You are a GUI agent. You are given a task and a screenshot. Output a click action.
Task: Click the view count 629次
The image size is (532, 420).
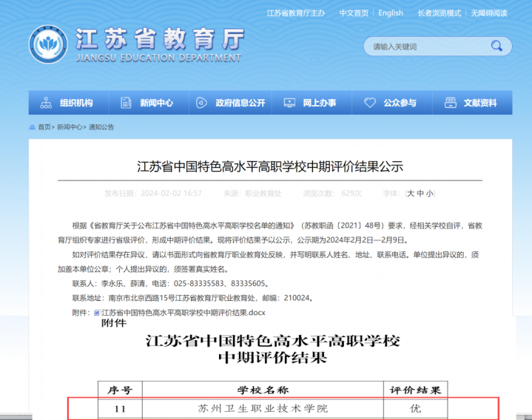pyautogui.click(x=351, y=194)
